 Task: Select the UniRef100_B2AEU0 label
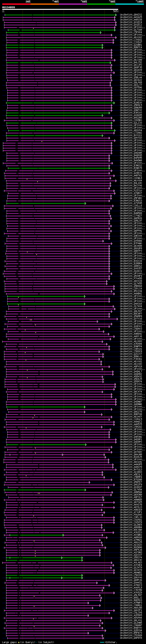click(131, 103)
